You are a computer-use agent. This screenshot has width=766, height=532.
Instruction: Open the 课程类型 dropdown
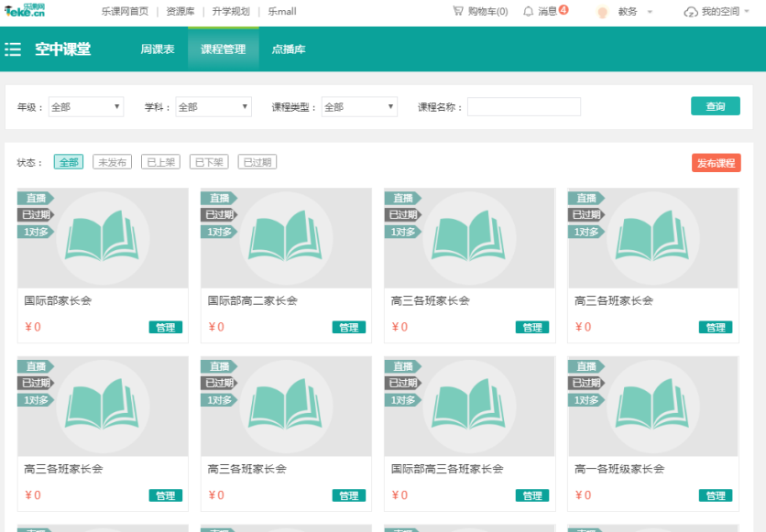(359, 107)
